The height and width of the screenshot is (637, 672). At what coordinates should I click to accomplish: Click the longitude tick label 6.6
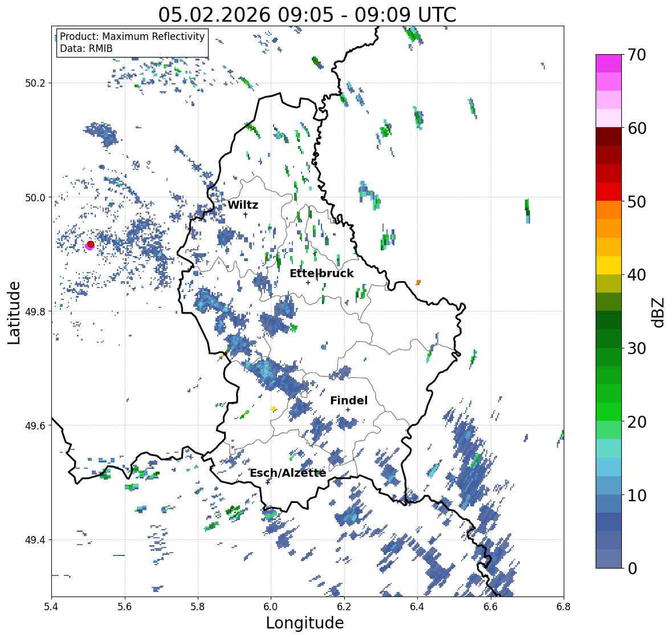point(490,606)
